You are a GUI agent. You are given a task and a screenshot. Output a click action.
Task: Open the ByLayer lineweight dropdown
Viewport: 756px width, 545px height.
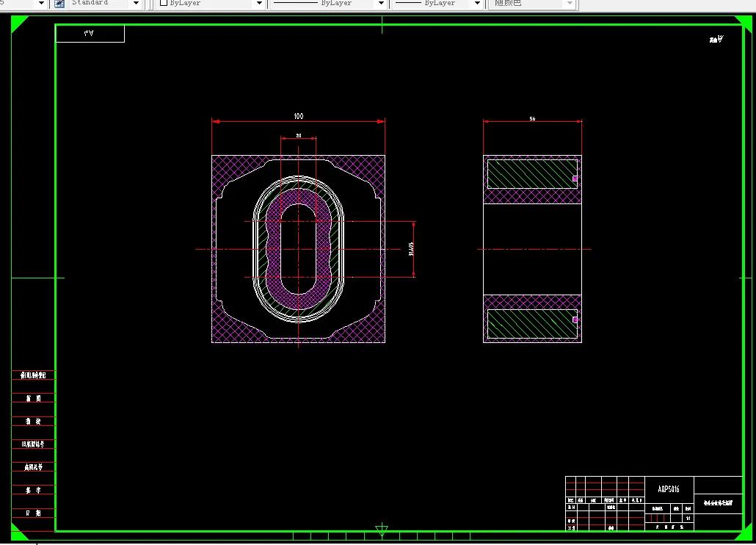tap(477, 4)
